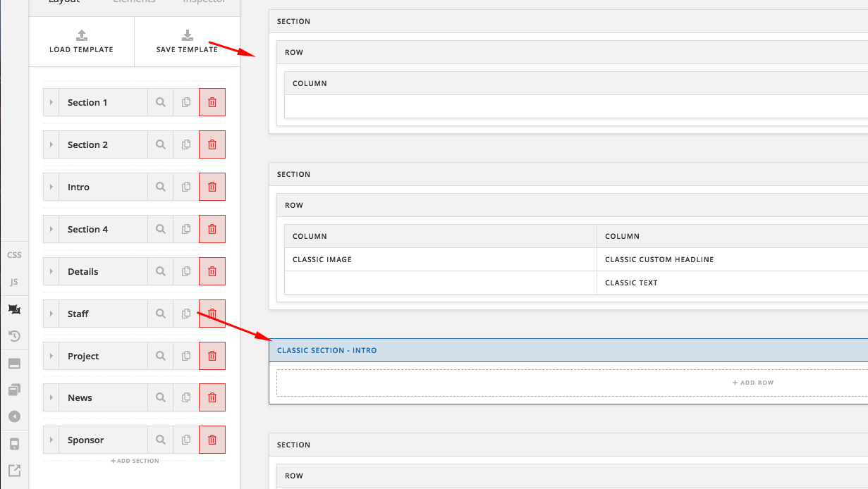Screen dimensions: 868x489
Task: Click the Add Section link below Sponsor
Action: click(x=135, y=461)
